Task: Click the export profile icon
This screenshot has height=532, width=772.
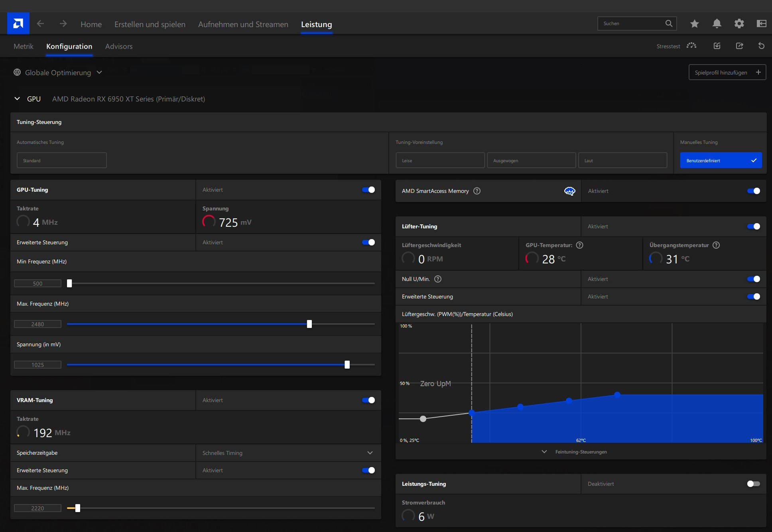Action: 739,46
